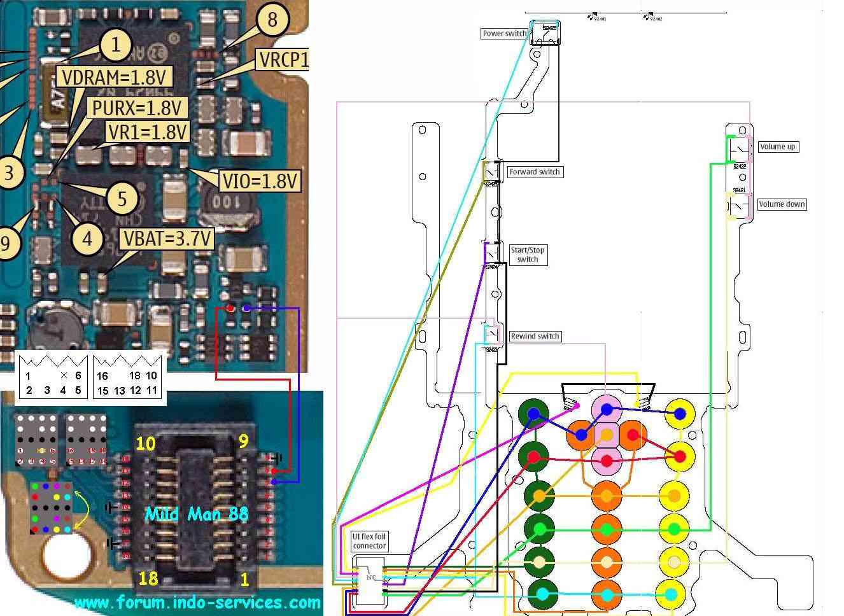
Task: Click the pink keypad pad with red center
Action: pos(607,460)
